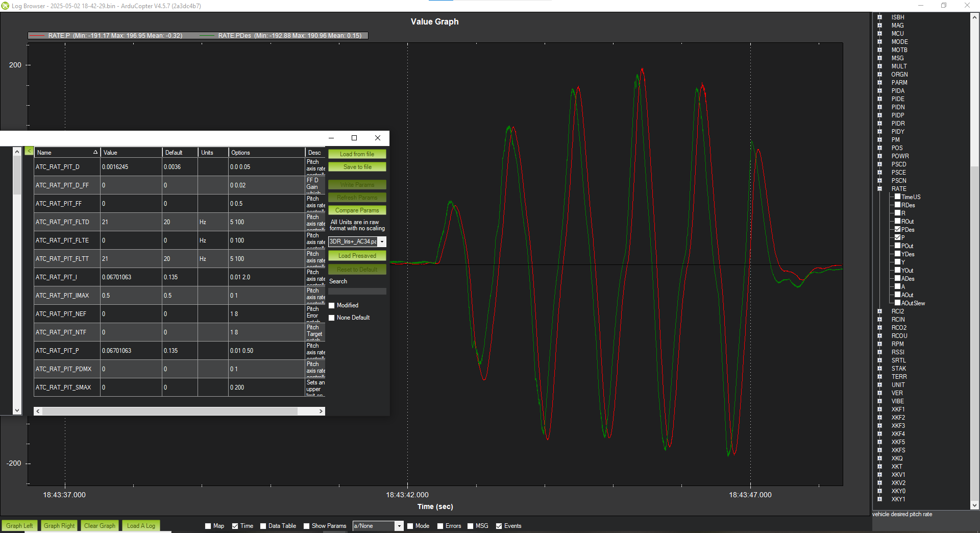Click Clear Graph button
The width and height of the screenshot is (980, 533).
click(100, 526)
